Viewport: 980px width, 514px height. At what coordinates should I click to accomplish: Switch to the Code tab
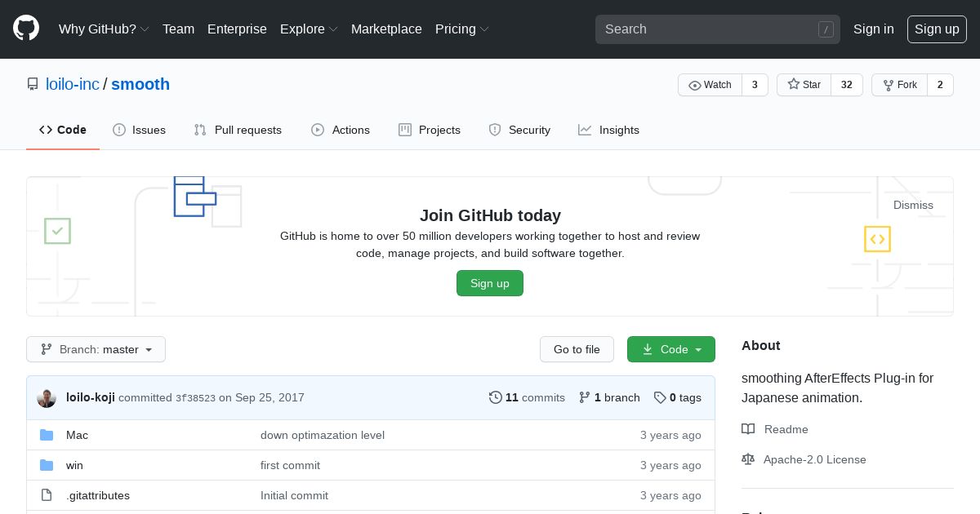point(63,130)
